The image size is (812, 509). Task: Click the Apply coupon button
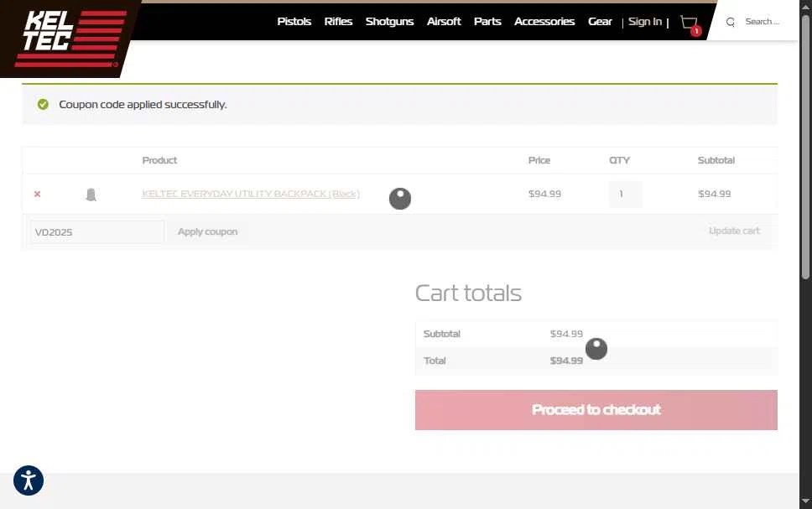pyautogui.click(x=208, y=231)
